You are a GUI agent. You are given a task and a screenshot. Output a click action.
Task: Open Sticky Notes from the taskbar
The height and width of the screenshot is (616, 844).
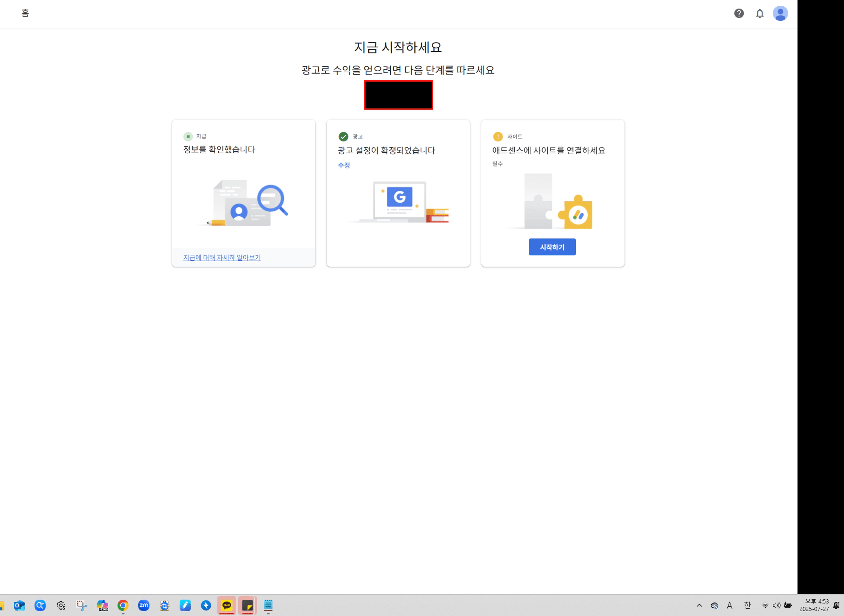[x=247, y=605]
